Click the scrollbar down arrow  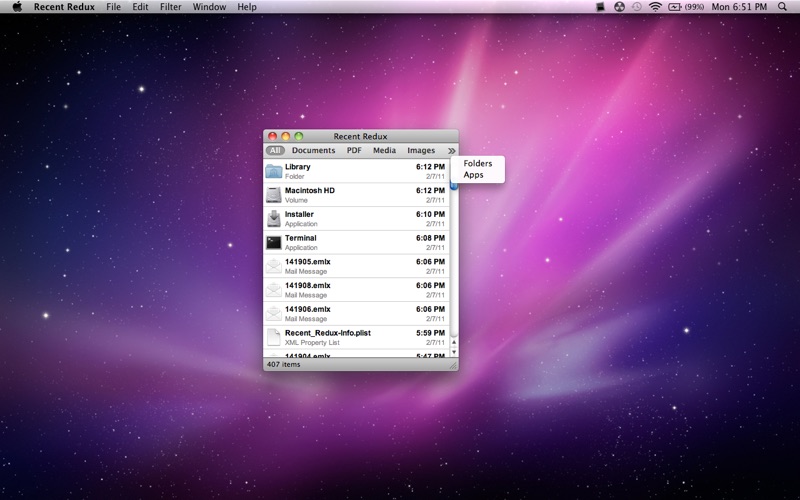[x=454, y=352]
